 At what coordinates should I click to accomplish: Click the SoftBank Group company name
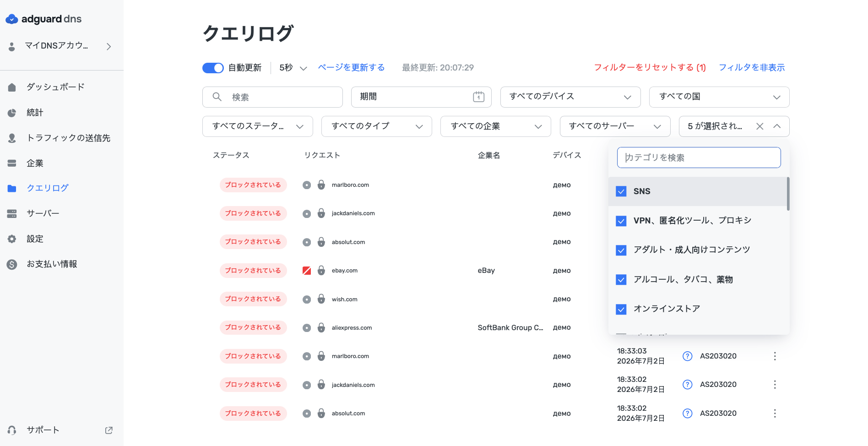pyautogui.click(x=510, y=328)
